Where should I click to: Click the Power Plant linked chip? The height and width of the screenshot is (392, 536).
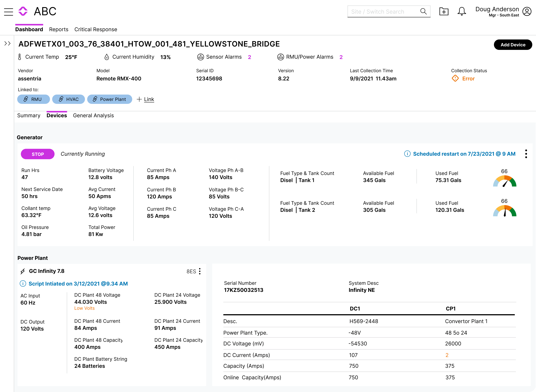[110, 99]
